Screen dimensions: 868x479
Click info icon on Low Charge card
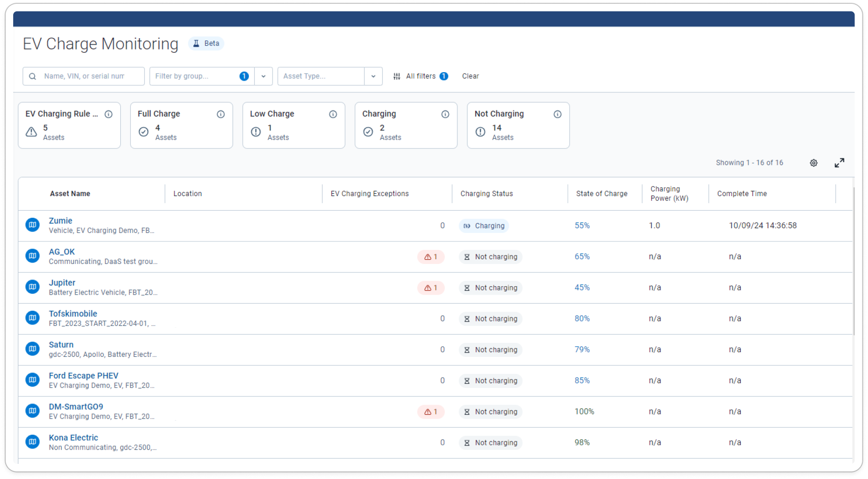pos(333,114)
